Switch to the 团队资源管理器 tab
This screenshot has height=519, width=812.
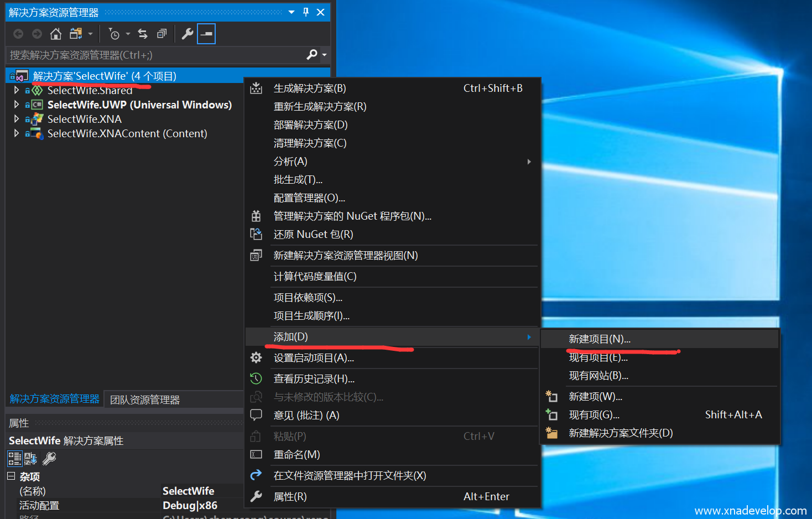click(x=145, y=399)
